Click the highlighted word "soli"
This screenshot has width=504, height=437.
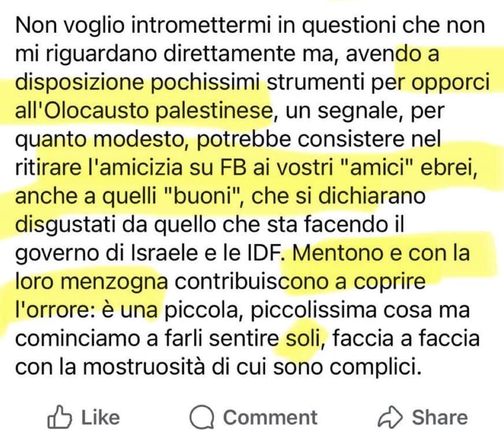[304, 338]
